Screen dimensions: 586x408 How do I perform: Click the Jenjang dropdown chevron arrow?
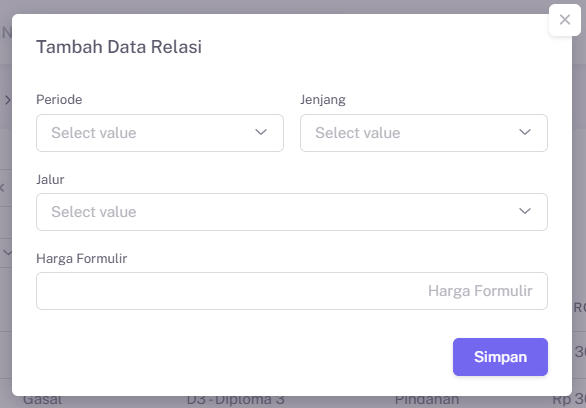point(525,132)
